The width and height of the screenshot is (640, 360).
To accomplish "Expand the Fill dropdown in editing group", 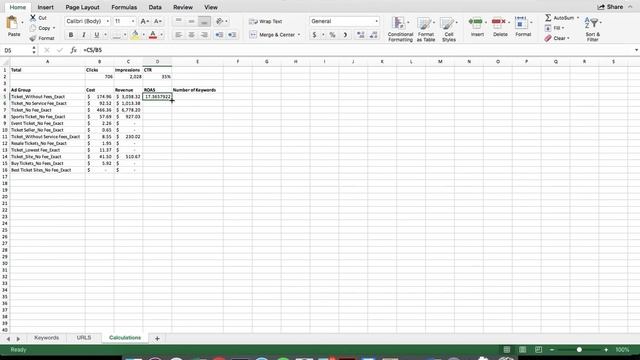I will tap(563, 28).
